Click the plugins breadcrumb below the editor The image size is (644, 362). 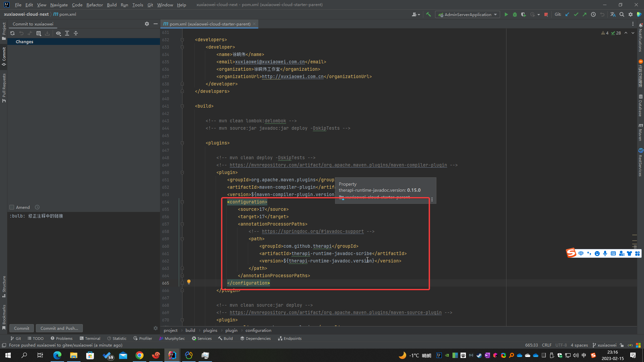tap(210, 330)
